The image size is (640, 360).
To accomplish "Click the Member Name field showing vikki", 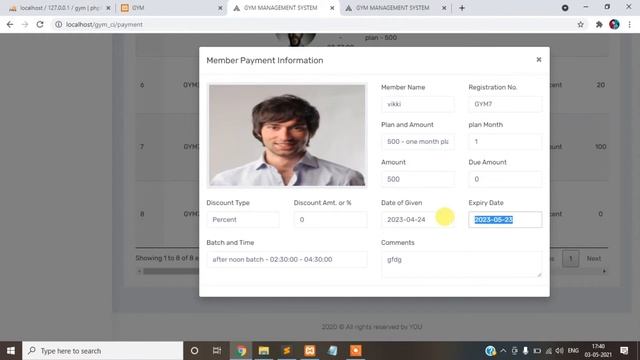I will pos(418,104).
